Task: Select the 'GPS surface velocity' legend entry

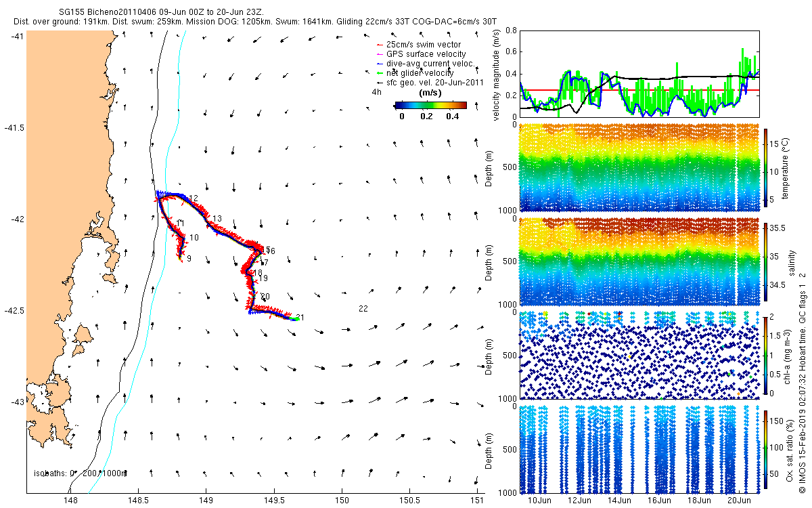Action: pos(420,54)
